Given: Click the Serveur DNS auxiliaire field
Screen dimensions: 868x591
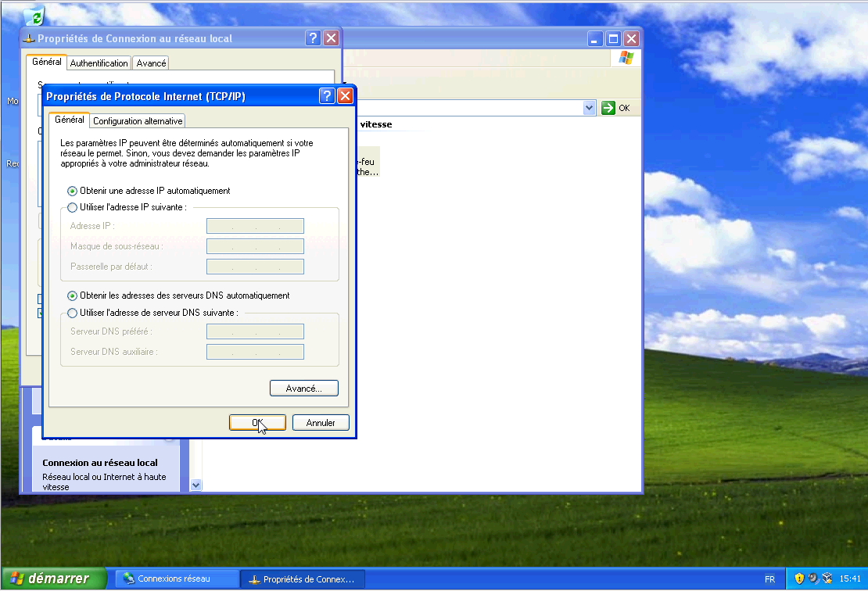Looking at the screenshot, I should tap(255, 352).
